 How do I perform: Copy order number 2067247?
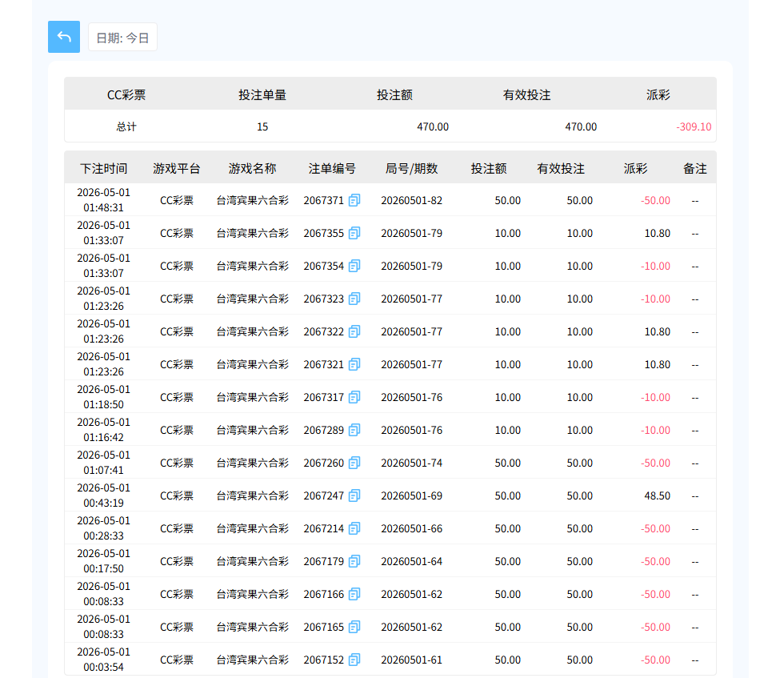pyautogui.click(x=354, y=495)
